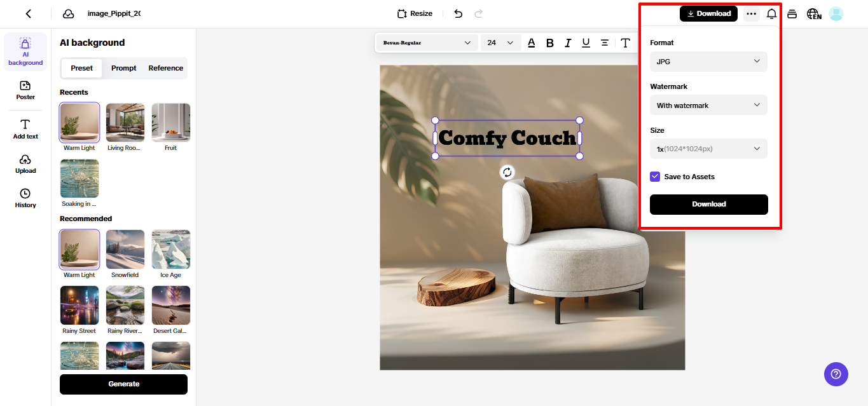Select the Fruit recent background
This screenshot has height=406, width=868.
pos(171,123)
